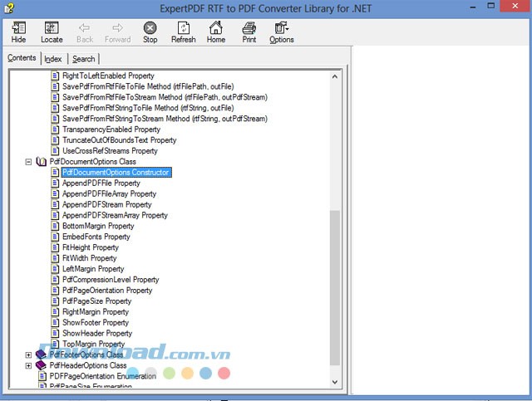Open AppendPDFStream Property topic
This screenshot has height=401, width=532.
[107, 205]
